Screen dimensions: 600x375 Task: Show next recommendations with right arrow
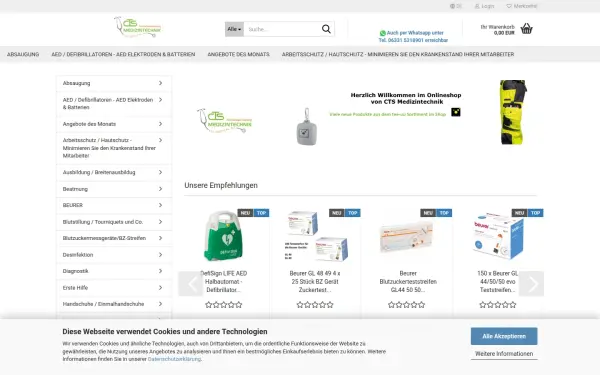(531, 284)
